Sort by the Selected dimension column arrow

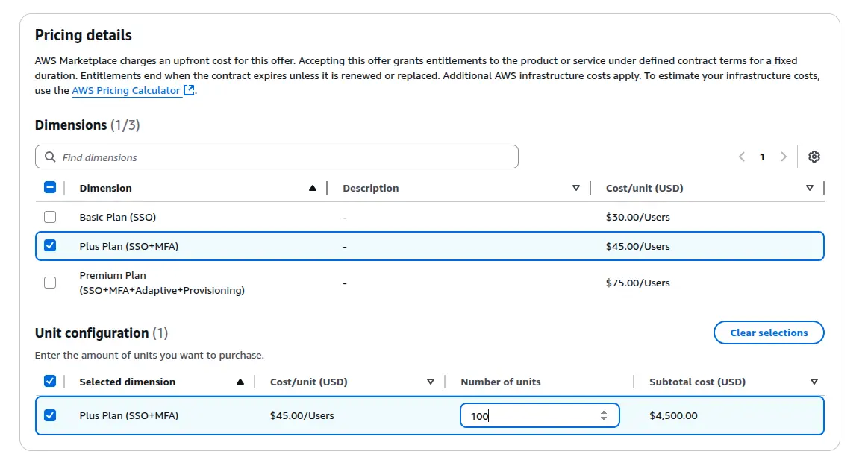tap(240, 381)
